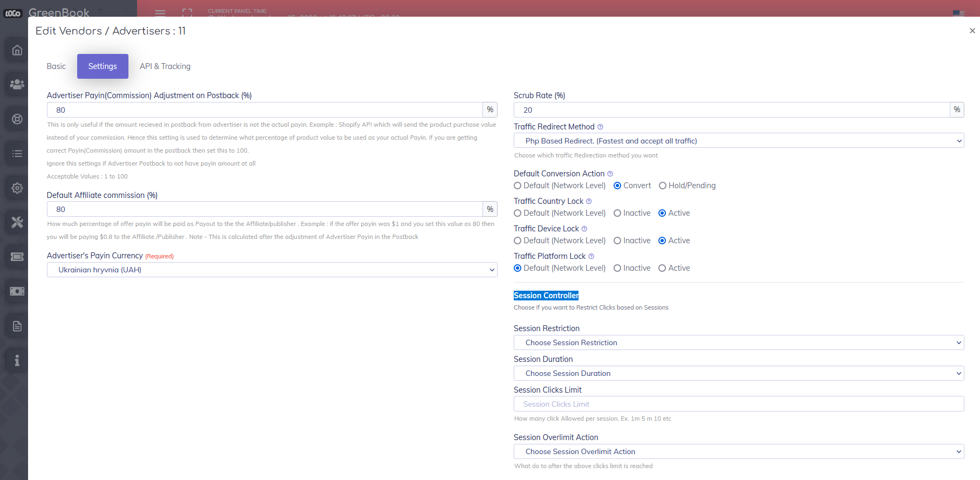The width and height of the screenshot is (980, 480).
Task: Click the GreenBook logo
Action: tap(47, 12)
